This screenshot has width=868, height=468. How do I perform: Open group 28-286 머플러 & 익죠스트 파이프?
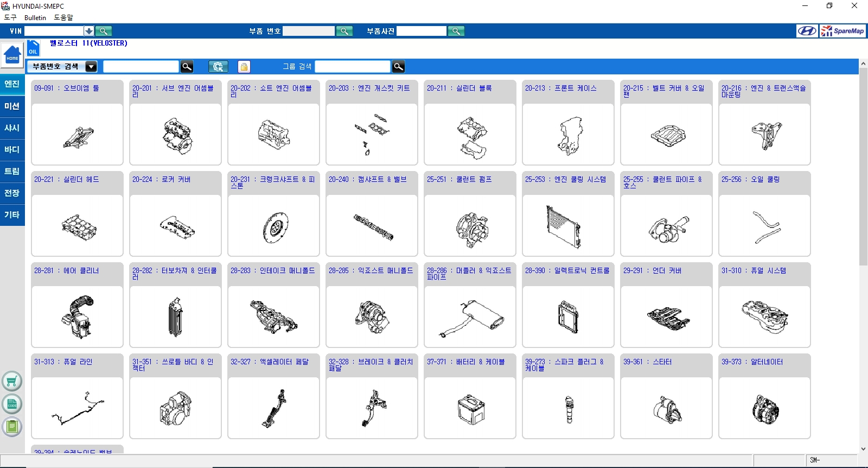pyautogui.click(x=470, y=305)
